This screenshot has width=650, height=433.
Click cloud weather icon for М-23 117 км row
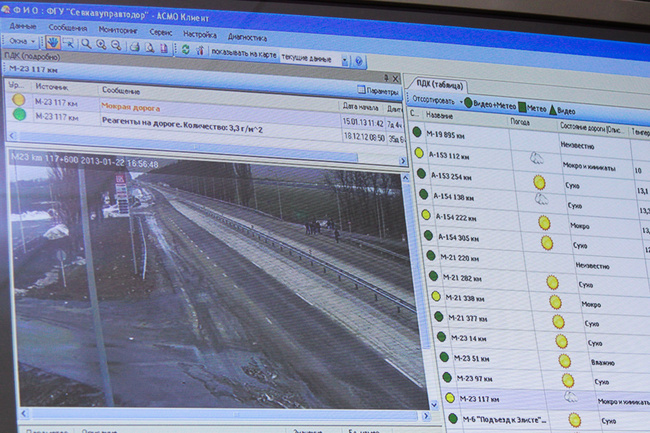coord(571,397)
